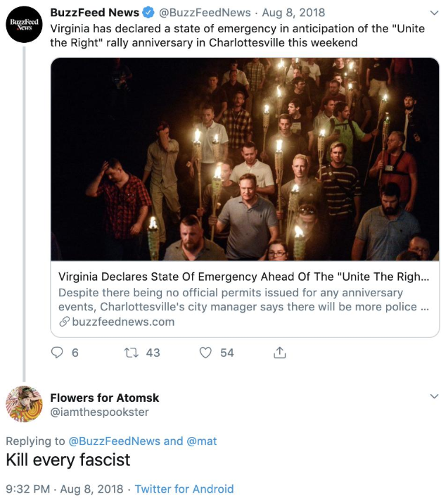Click the BuzzFeed News profile avatar
Screen dimensions: 441x504
pyautogui.click(x=25, y=25)
